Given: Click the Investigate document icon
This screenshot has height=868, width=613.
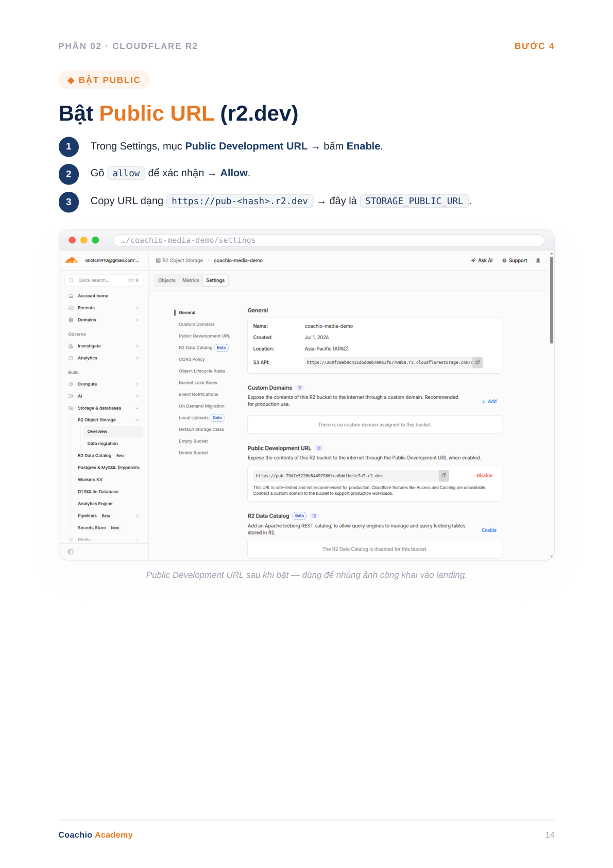Looking at the screenshot, I should pos(71,346).
